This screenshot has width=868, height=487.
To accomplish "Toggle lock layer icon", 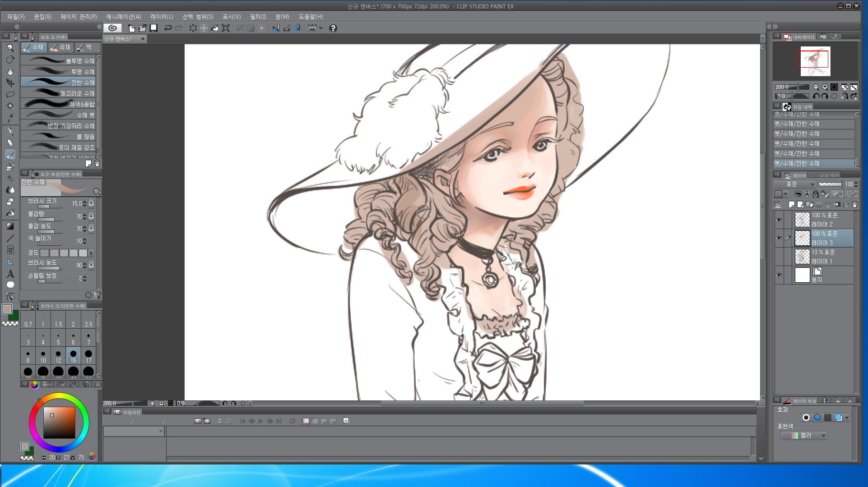I will [816, 194].
